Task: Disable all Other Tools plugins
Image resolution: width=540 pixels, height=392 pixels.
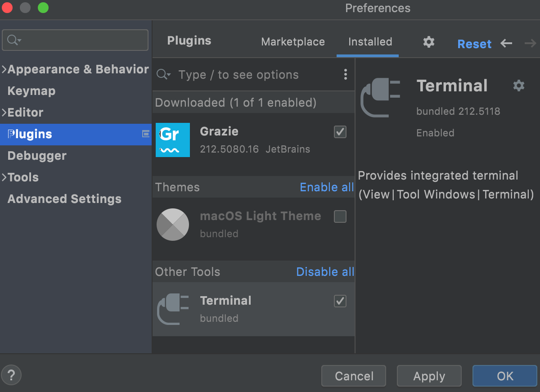Action: [325, 272]
